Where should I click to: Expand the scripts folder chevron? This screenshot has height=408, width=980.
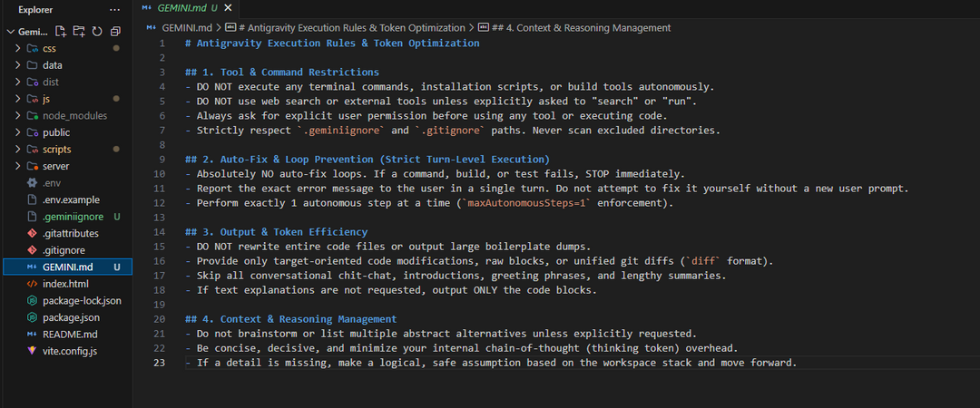[x=18, y=150]
